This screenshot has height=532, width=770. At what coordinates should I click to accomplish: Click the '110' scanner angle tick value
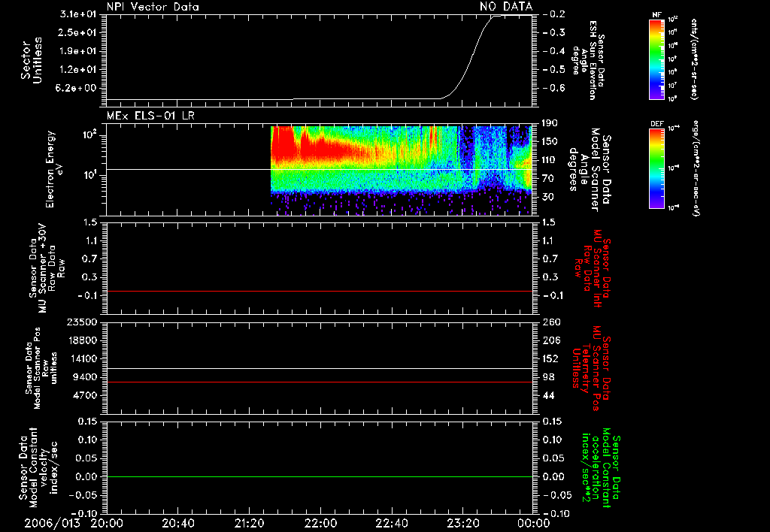(550, 160)
